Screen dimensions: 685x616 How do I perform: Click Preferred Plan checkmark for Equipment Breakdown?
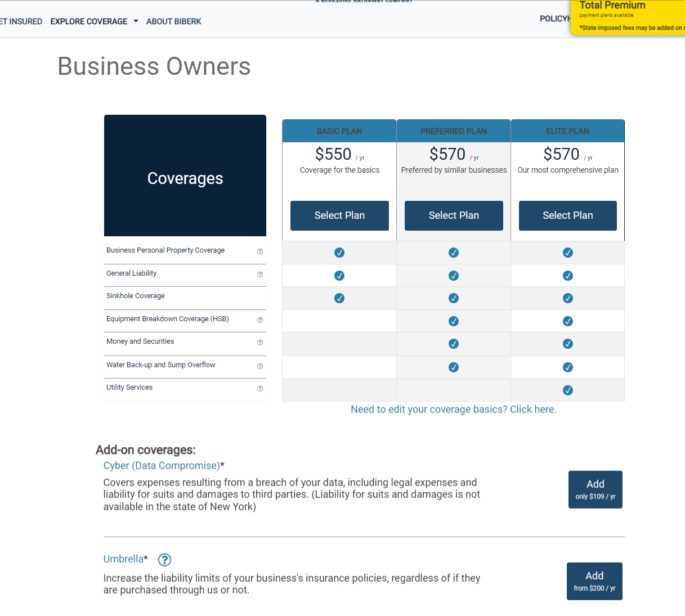[454, 321]
